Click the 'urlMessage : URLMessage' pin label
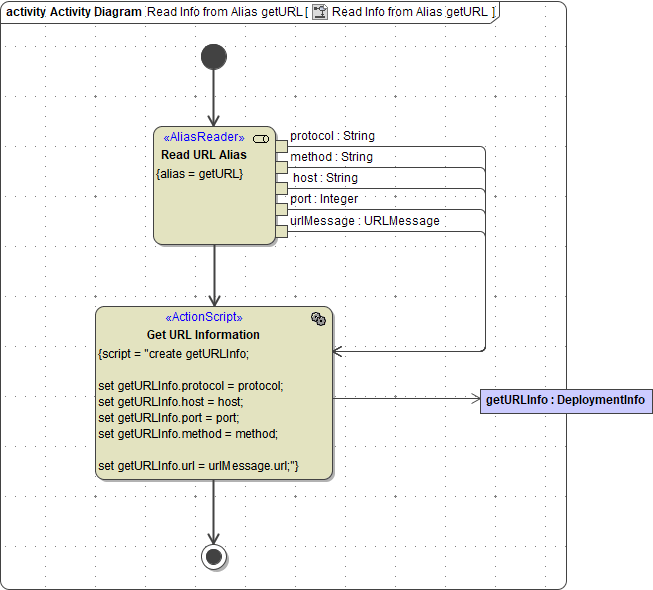Viewport: 653px width, 590px height. [364, 221]
